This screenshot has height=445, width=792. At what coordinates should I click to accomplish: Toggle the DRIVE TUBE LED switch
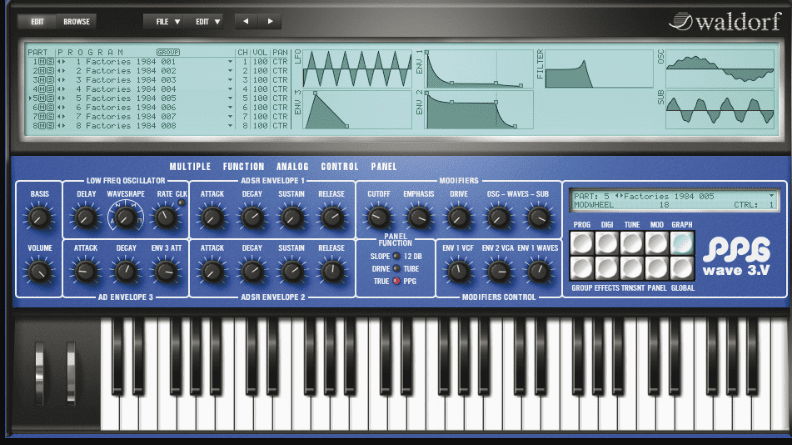pyautogui.click(x=396, y=269)
